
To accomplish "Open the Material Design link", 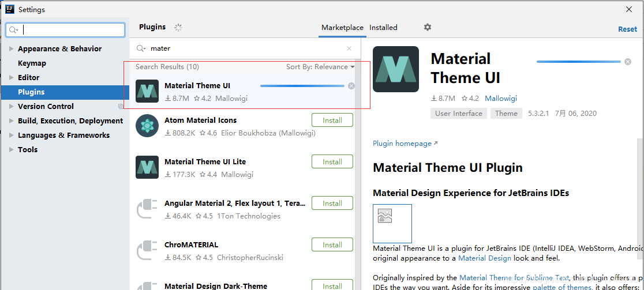I will 485,258.
